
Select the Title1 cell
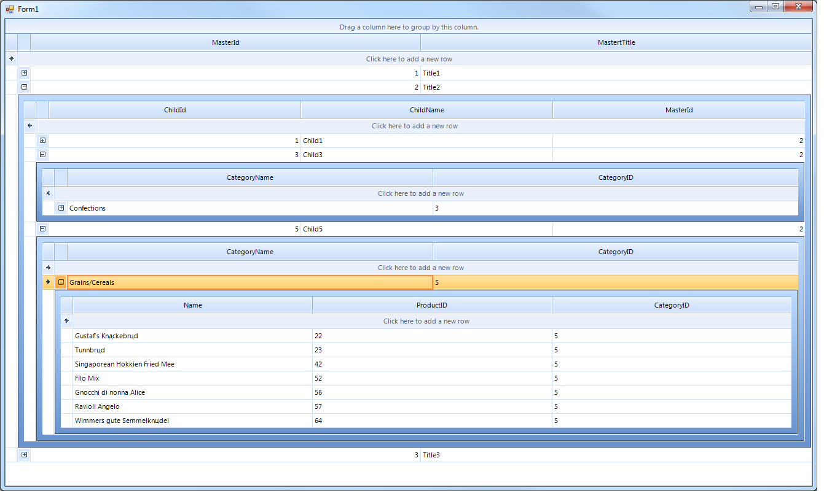click(x=616, y=73)
